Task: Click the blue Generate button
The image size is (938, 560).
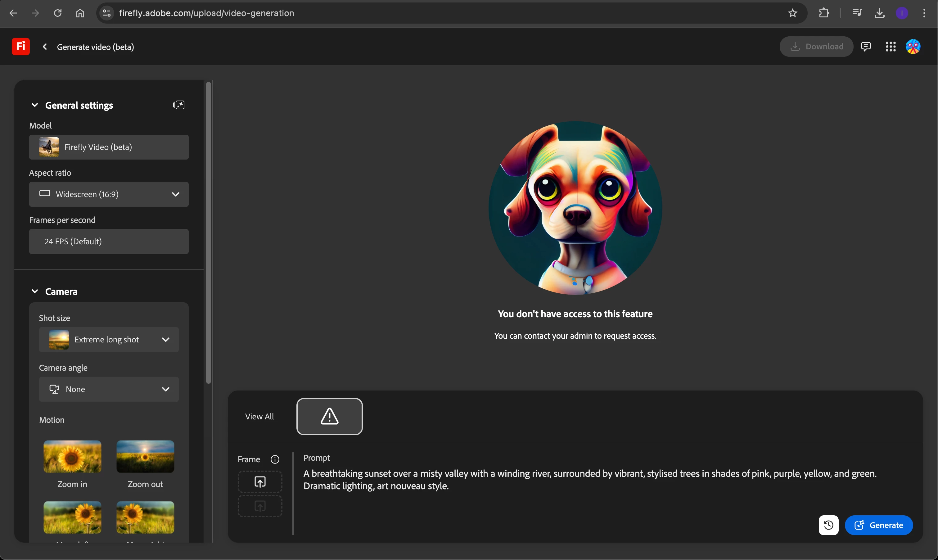Action: (878, 525)
